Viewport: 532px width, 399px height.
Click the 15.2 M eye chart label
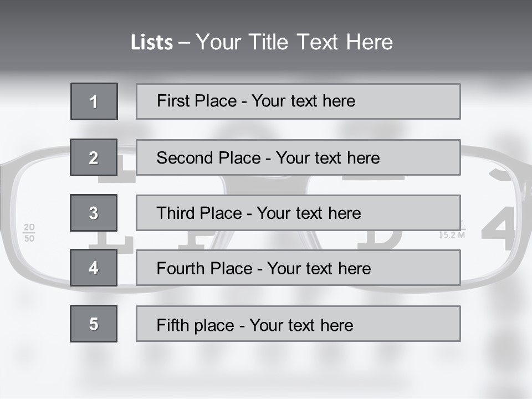[452, 234]
